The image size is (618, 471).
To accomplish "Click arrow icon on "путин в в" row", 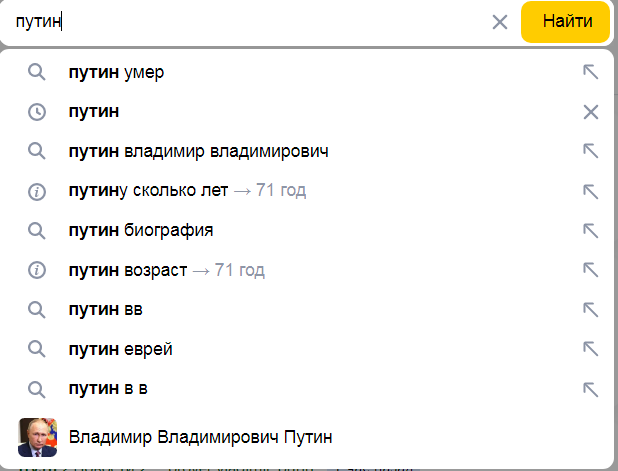I will coord(590,389).
